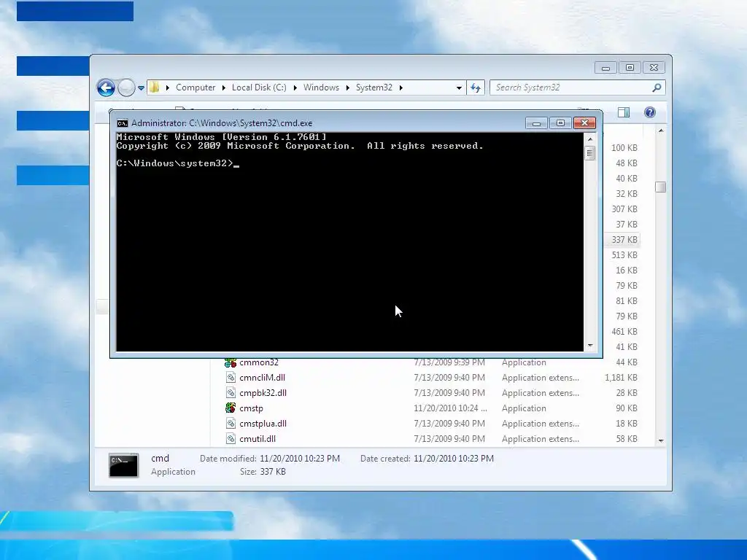The height and width of the screenshot is (560, 747).
Task: Minimize the cmd.exe window
Action: point(536,123)
